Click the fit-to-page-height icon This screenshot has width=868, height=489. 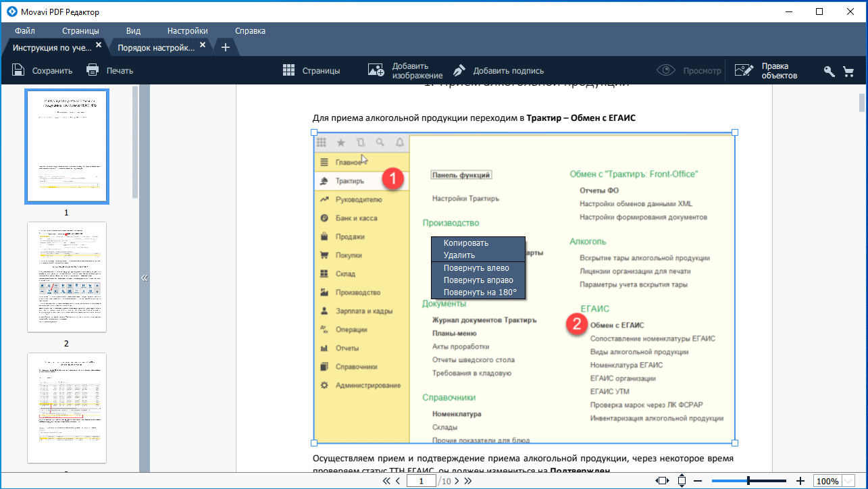point(682,481)
